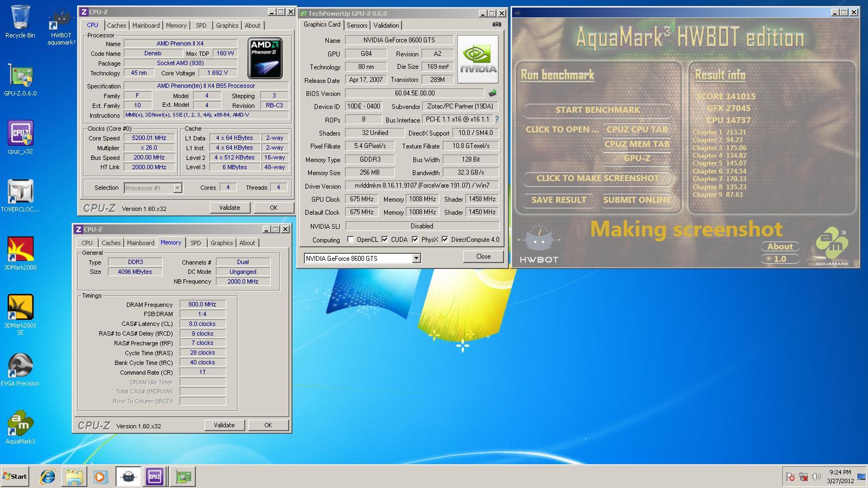
Task: Select the GPU-Z.0.6.0 desktop icon
Action: (x=20, y=80)
